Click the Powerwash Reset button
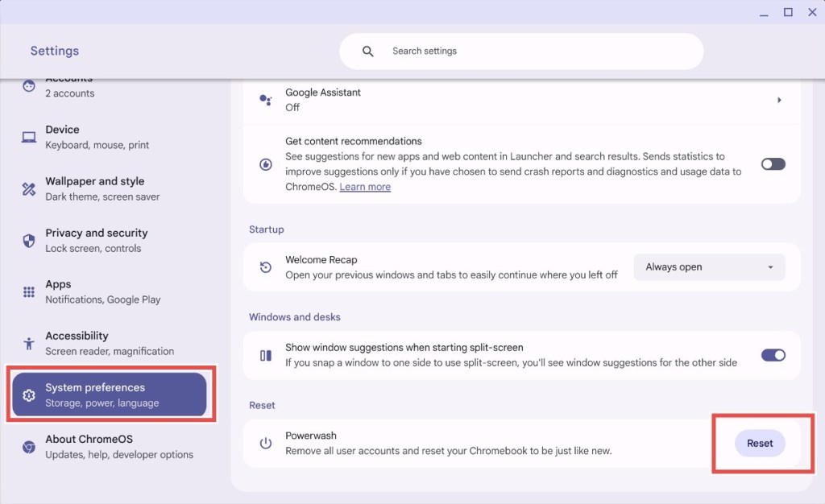825x504 pixels. click(760, 443)
